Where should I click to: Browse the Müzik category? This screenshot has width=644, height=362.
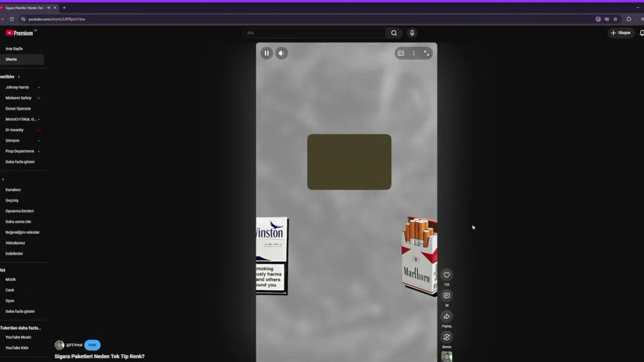tap(11, 280)
